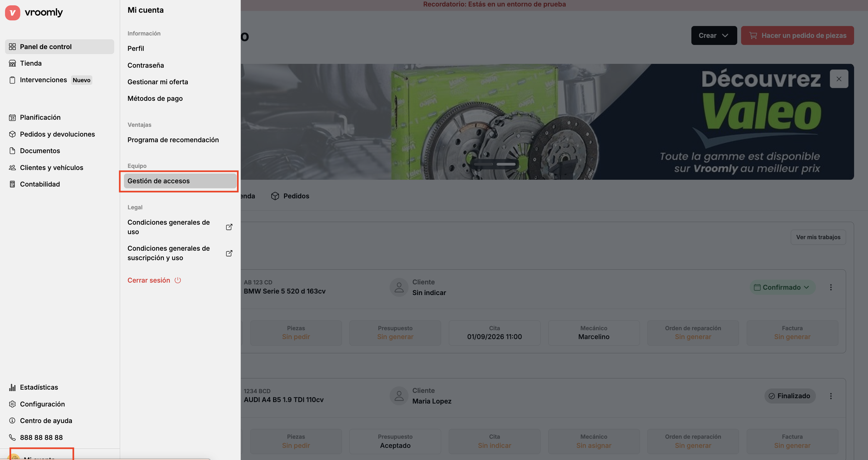This screenshot has height=460, width=868.
Task: Open external link icon for Condiciones generales de uso
Action: [229, 227]
